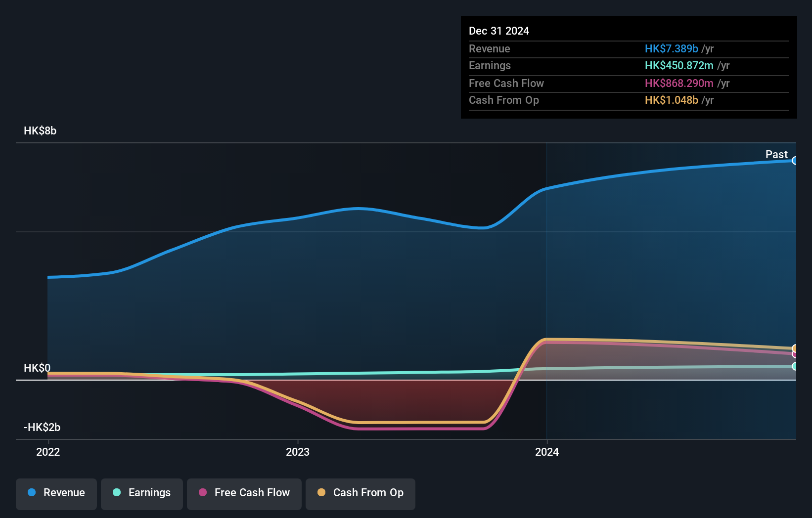
Task: Click the 2024 x-axis label
Action: point(547,452)
